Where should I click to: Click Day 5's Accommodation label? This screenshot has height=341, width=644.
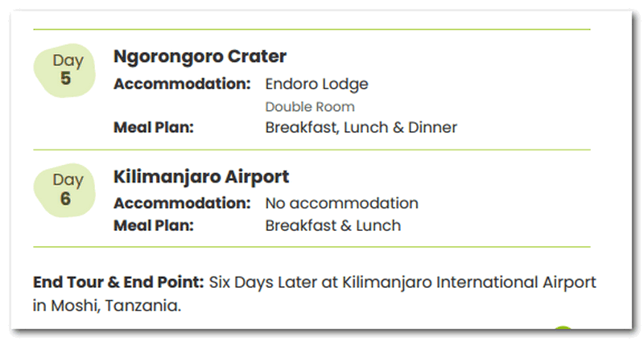click(x=182, y=84)
